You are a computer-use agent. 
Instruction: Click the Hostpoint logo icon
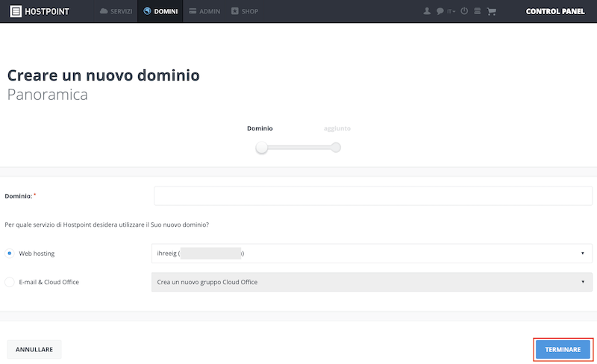16,11
